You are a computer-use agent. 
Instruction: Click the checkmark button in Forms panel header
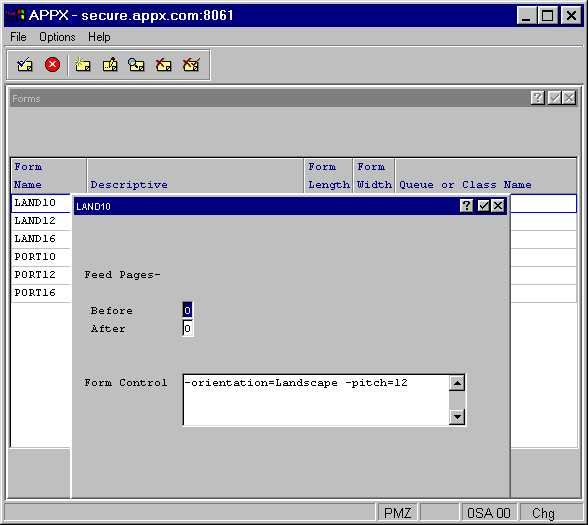[555, 98]
